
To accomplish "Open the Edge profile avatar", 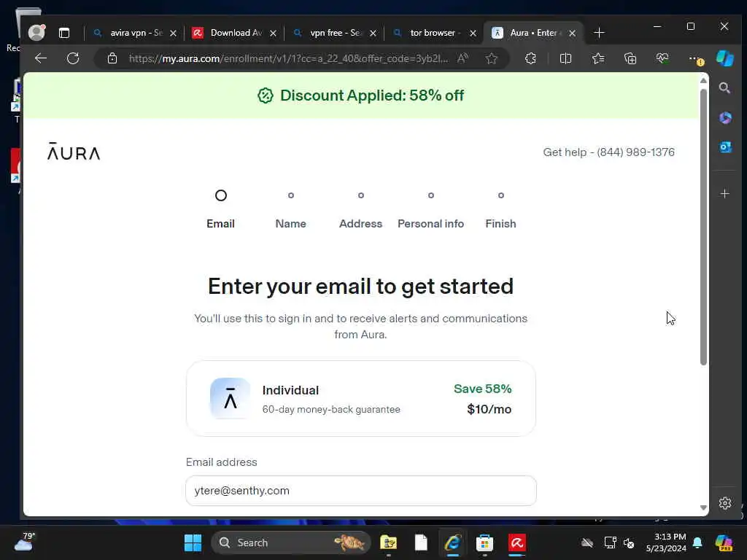I will [x=36, y=32].
